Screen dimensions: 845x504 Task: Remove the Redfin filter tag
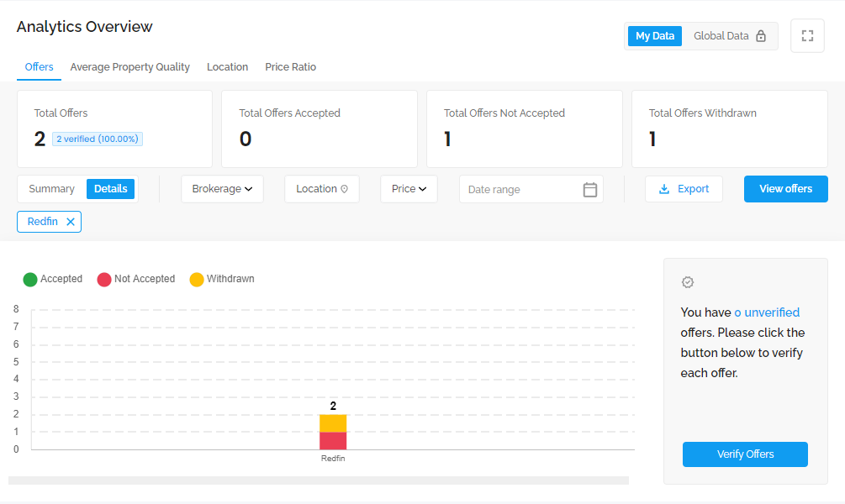pos(71,222)
